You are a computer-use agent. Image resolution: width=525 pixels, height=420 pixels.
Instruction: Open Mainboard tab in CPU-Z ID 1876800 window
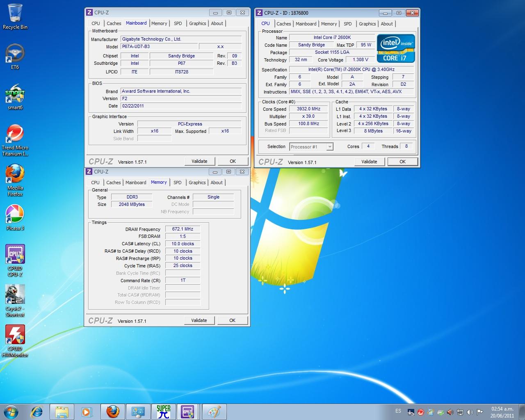[306, 24]
